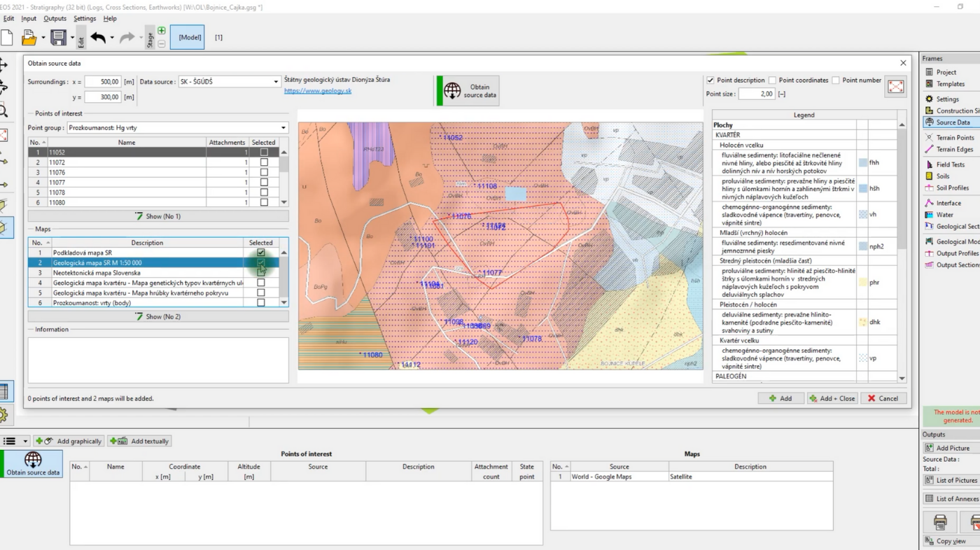The image size is (980, 550).
Task: Open the Geological Model frame
Action: 956,242
